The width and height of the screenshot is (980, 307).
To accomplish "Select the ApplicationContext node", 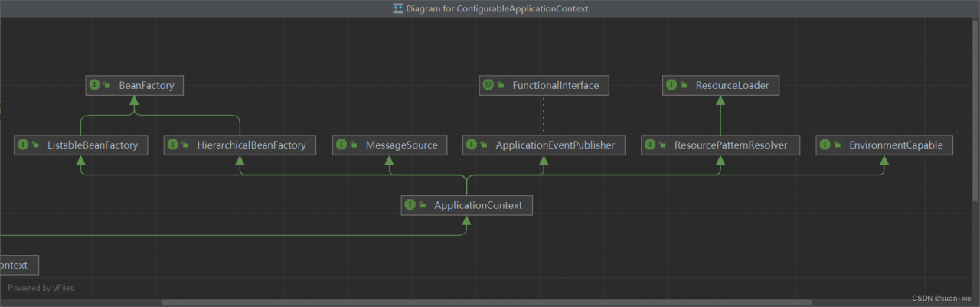I will (x=466, y=205).
